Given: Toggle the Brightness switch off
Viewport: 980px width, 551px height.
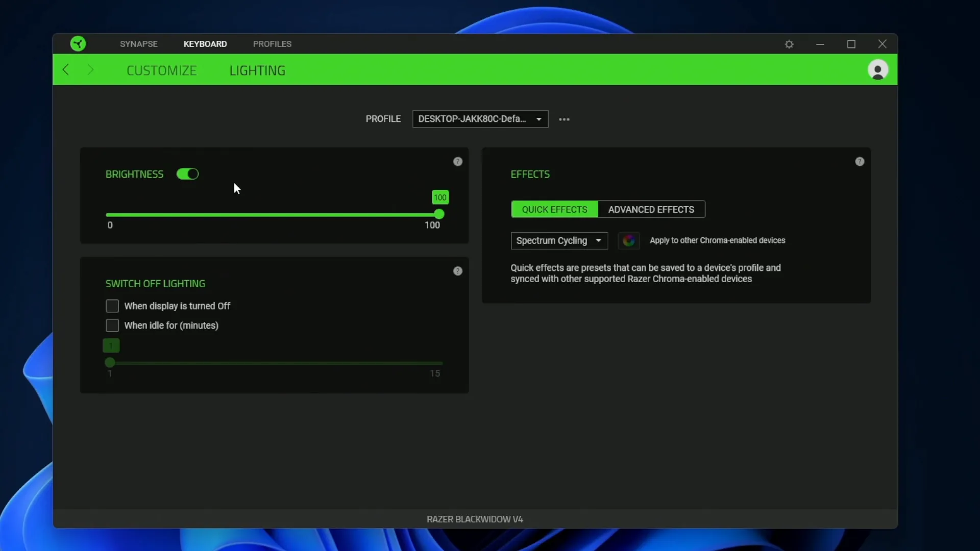Looking at the screenshot, I should click(x=187, y=174).
